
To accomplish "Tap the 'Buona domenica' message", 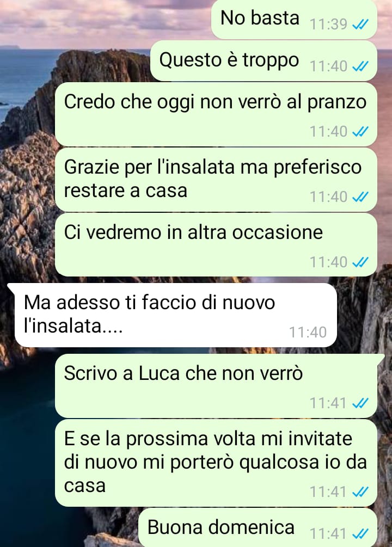I will pos(258,527).
